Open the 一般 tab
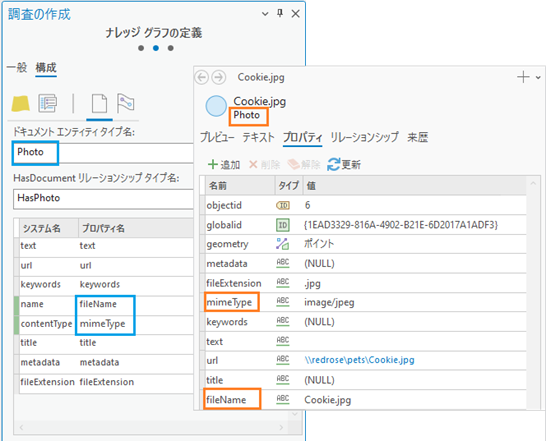The height and width of the screenshot is (441, 546). click(17, 67)
